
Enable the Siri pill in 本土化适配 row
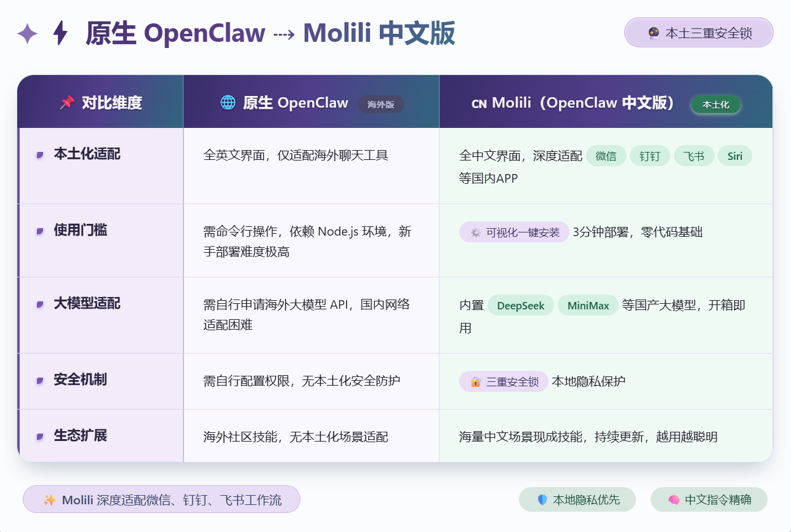point(734,156)
